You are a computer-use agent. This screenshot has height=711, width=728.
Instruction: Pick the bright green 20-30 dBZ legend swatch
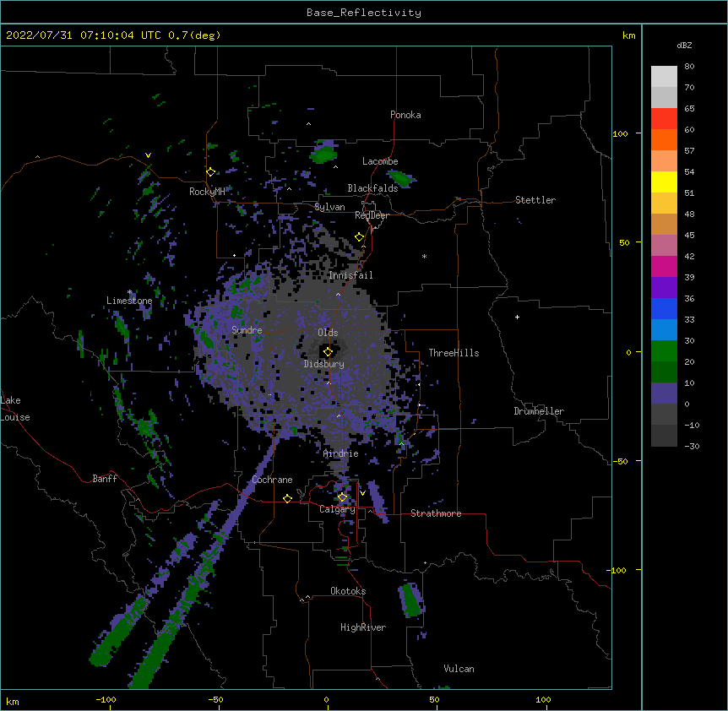coord(664,351)
